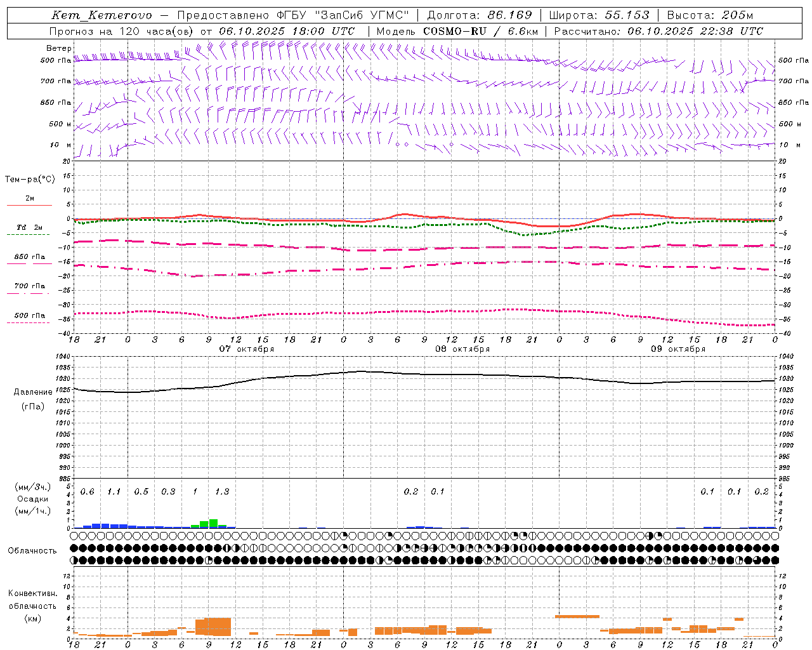The width and height of the screenshot is (812, 650).
Task: Click the 'Высота: 205м' header field
Action: click(710, 15)
